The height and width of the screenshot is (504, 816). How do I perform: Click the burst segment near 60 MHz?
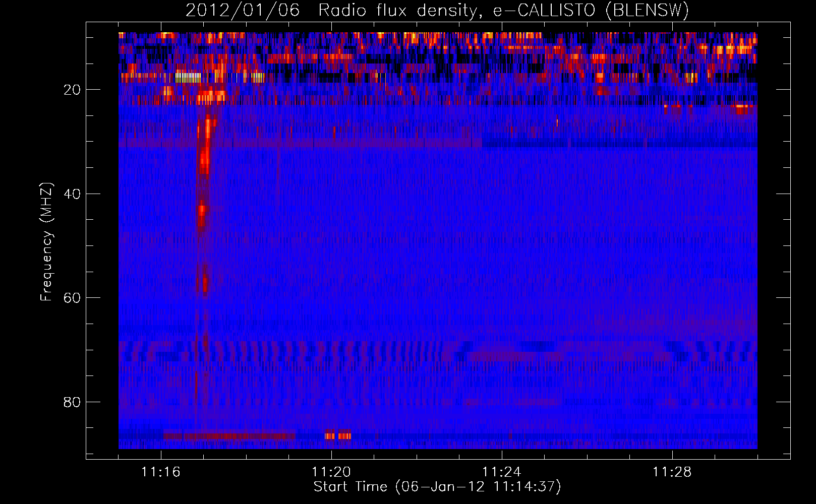click(x=205, y=284)
